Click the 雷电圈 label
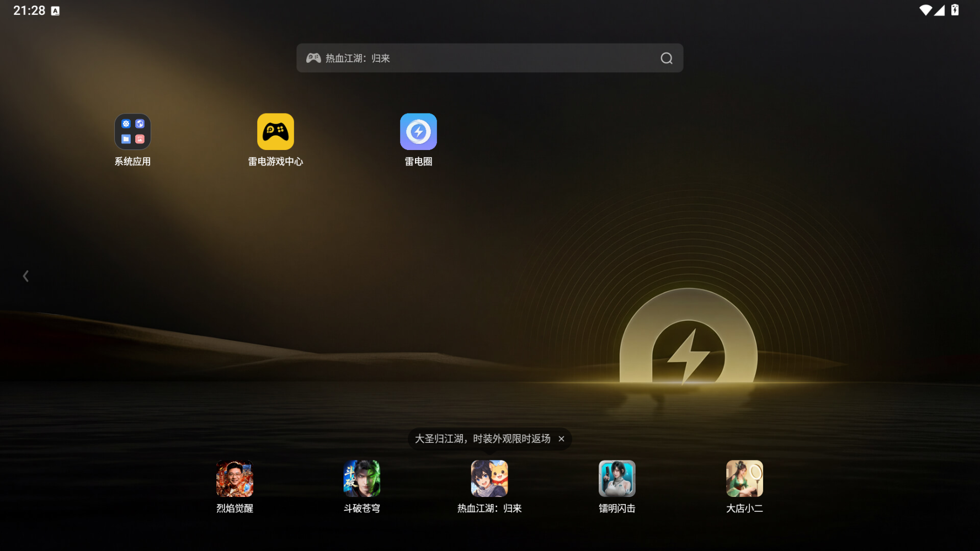 pyautogui.click(x=418, y=162)
